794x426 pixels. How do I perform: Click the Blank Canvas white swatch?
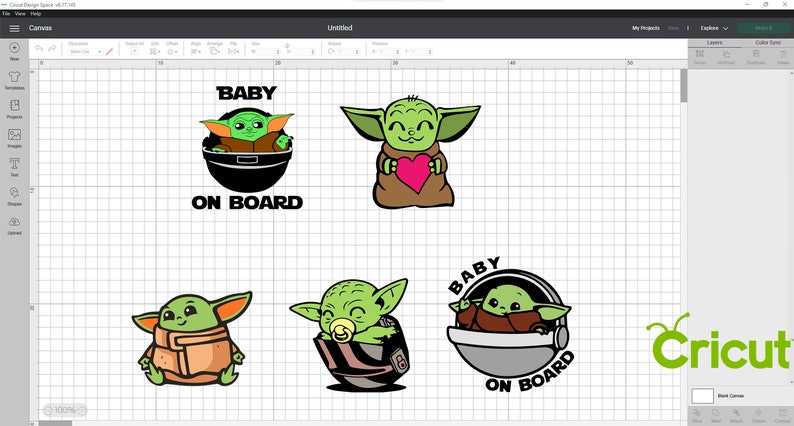pos(702,396)
